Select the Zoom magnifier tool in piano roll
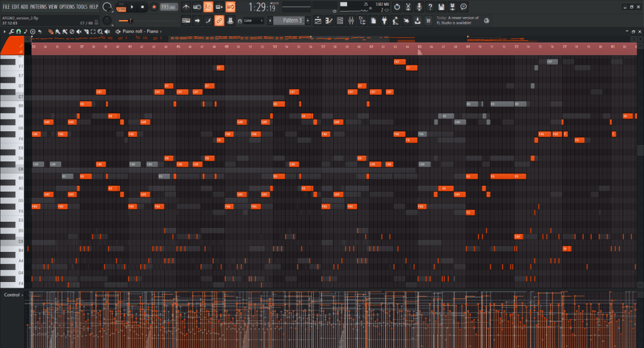This screenshot has height=348, width=644. (x=100, y=31)
